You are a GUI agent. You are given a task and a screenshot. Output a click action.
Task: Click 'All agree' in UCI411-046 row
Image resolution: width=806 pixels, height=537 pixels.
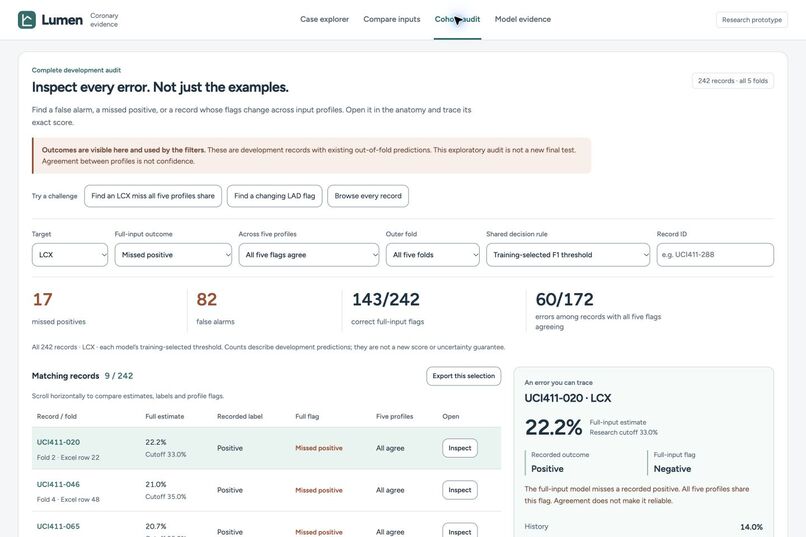(390, 490)
